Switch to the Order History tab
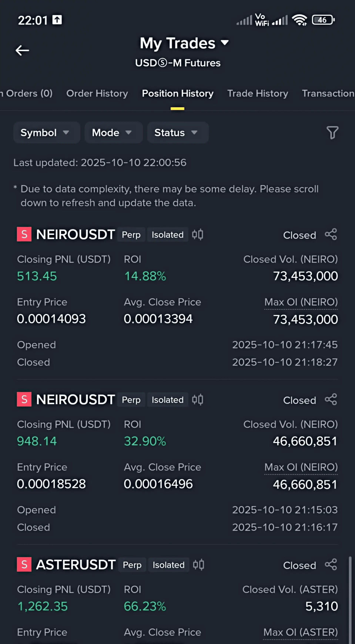 pyautogui.click(x=97, y=93)
